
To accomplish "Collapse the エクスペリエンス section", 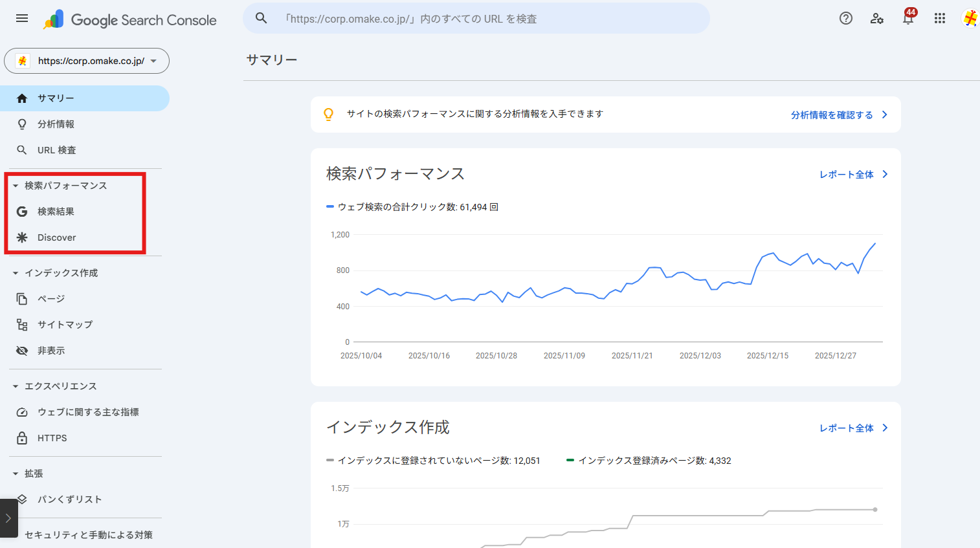I will click(16, 386).
